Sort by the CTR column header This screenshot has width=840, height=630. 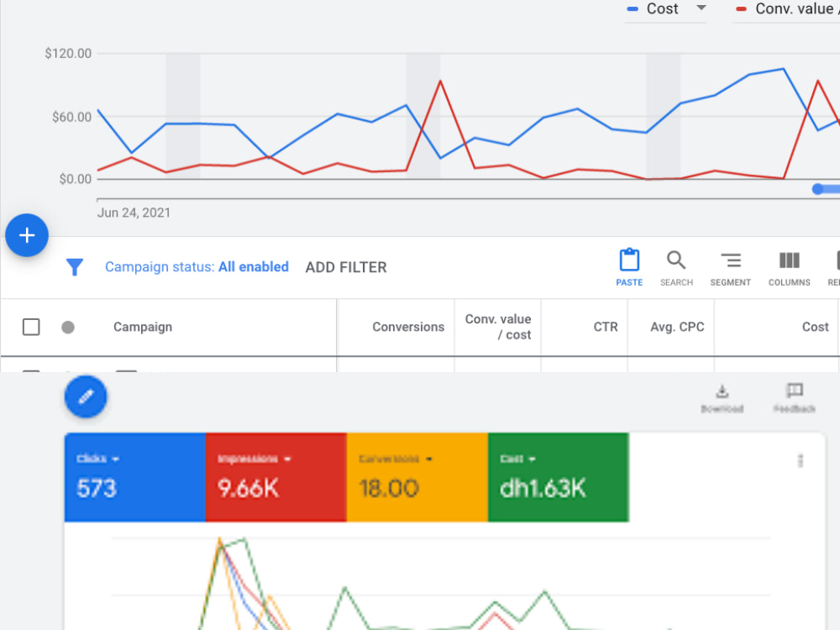pyautogui.click(x=606, y=327)
